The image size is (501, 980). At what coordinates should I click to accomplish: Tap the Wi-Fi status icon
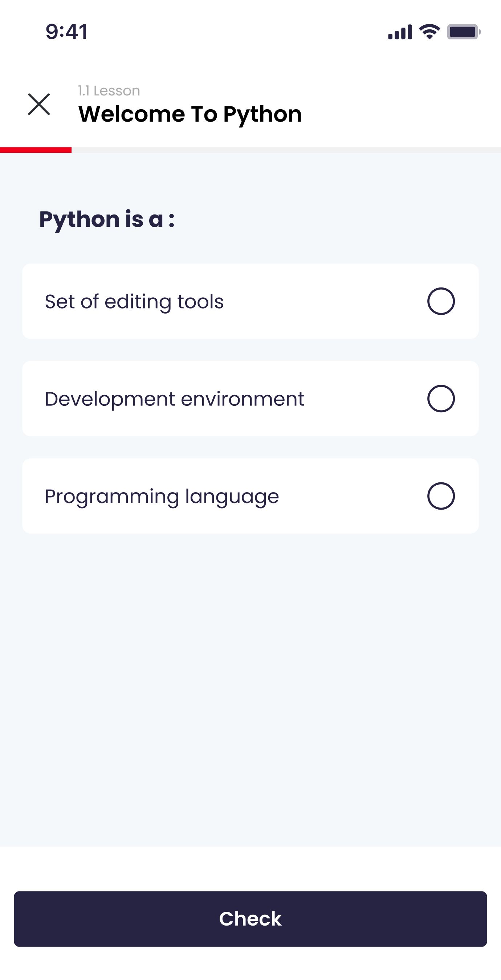(429, 31)
